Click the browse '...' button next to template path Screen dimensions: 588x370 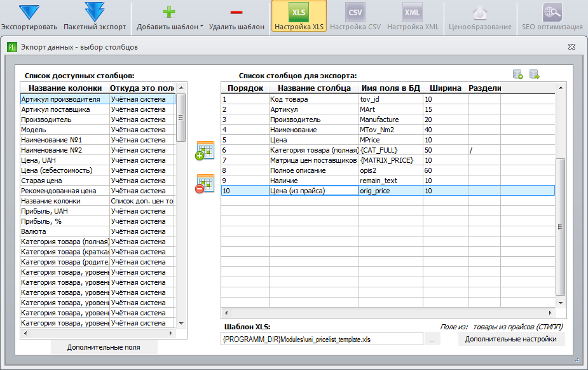click(x=432, y=339)
